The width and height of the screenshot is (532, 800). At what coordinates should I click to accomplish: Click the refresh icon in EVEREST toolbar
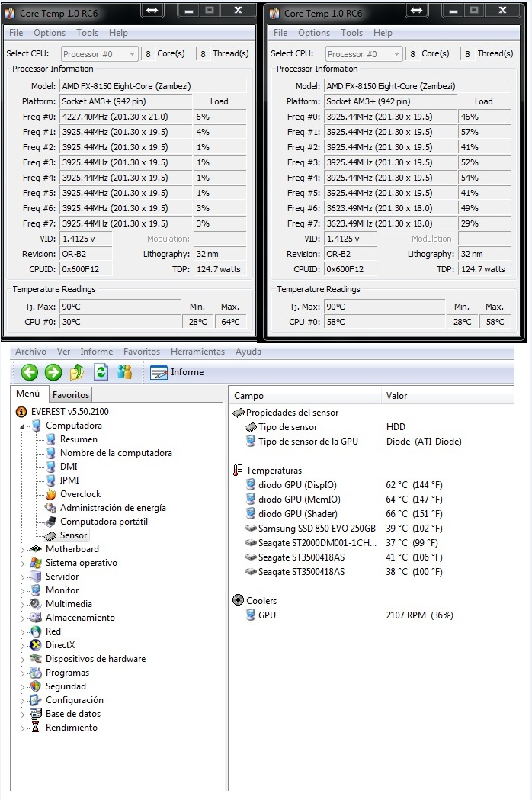pos(101,372)
